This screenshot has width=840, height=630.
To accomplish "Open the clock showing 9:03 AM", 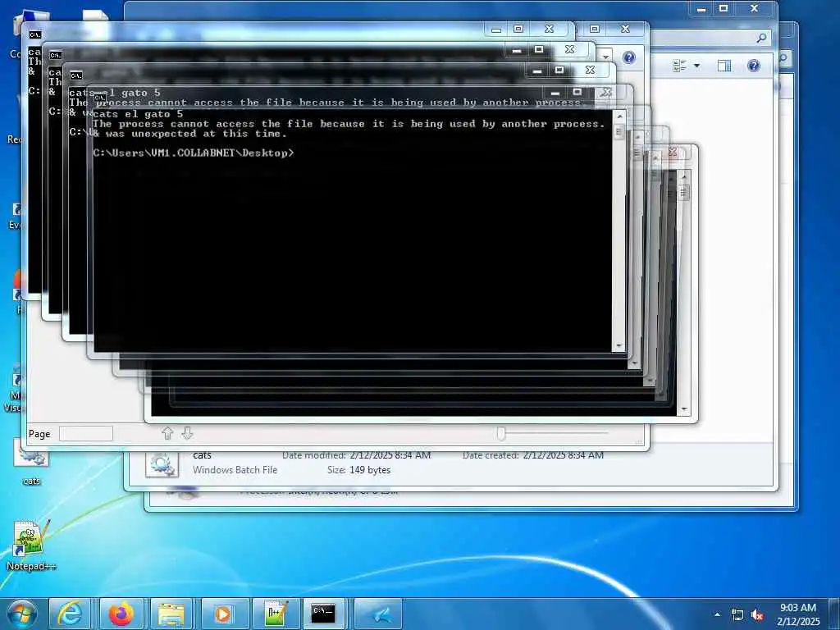I will (x=798, y=614).
